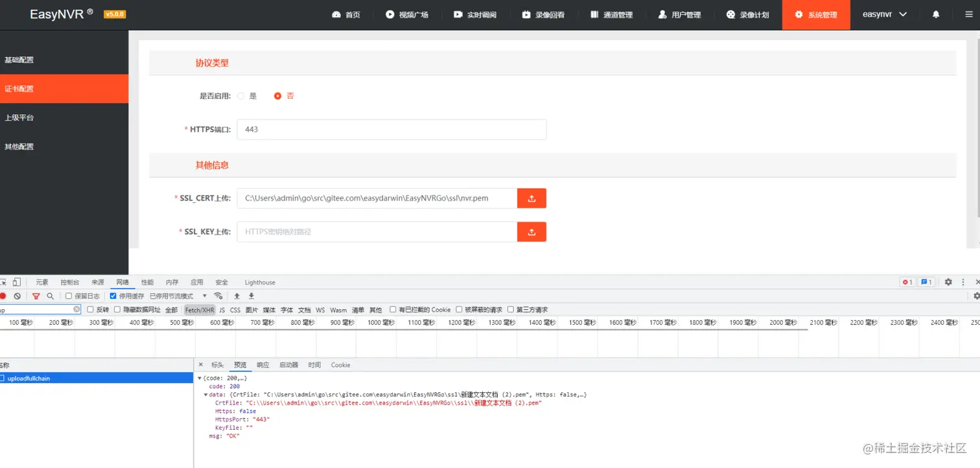The image size is (980, 468).
Task: Switch to the 元素 DevTools tab
Action: tap(42, 282)
